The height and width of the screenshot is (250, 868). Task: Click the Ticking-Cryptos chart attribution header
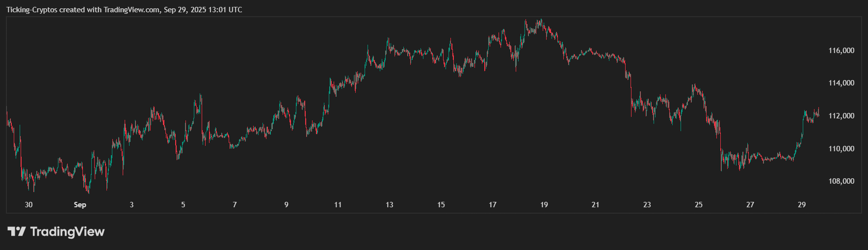pos(124,10)
